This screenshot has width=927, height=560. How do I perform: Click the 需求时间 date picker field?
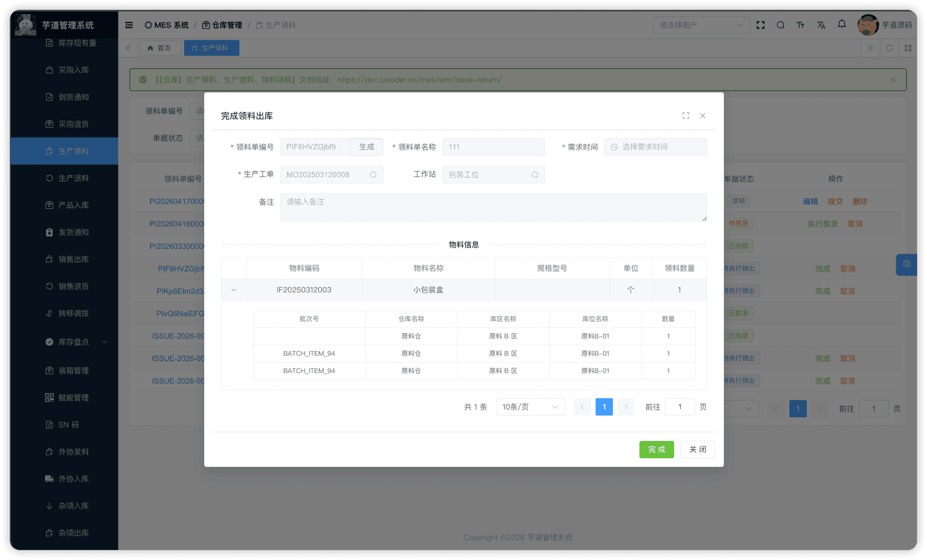[655, 147]
